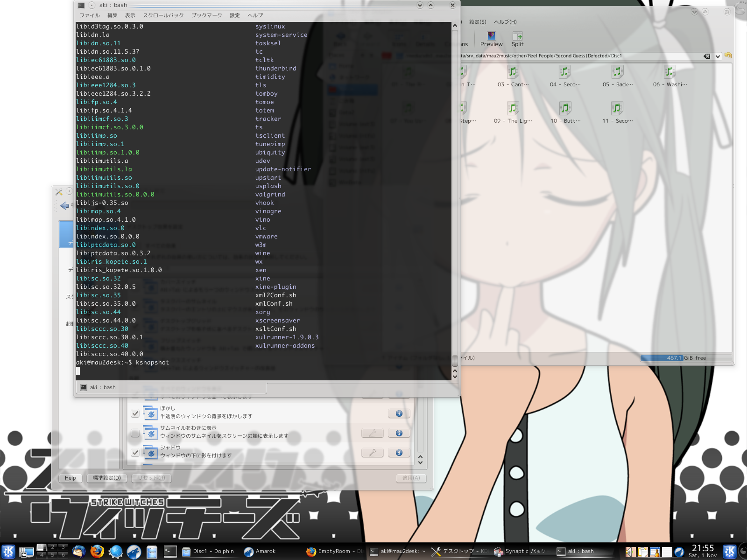Click Konsole scrollbar down arrow at bottom
This screenshot has height=560, width=747.
click(x=455, y=377)
